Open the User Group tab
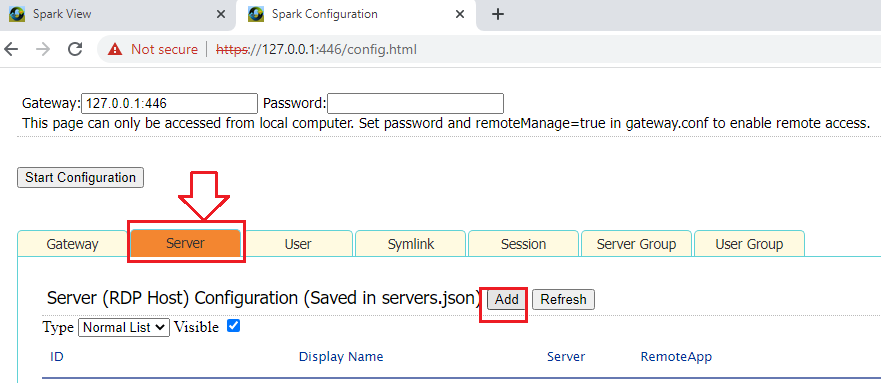The height and width of the screenshot is (383, 881). pyautogui.click(x=750, y=244)
